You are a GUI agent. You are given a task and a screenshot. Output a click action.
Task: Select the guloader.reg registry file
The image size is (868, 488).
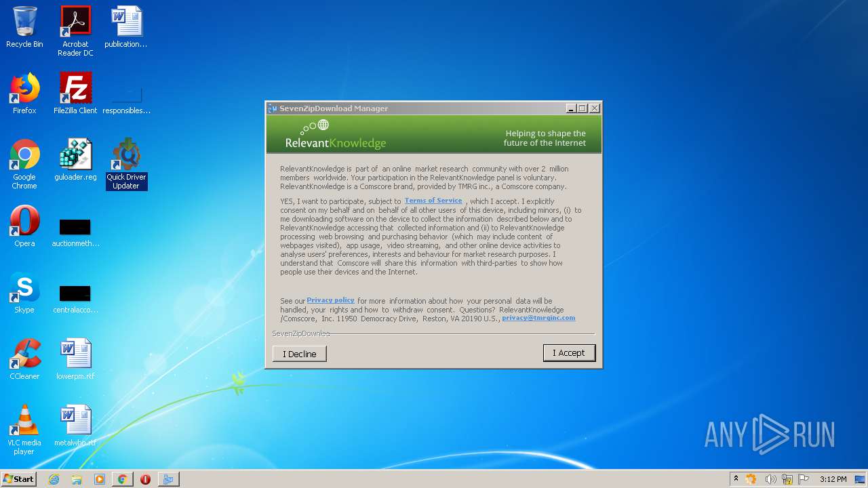(75, 161)
